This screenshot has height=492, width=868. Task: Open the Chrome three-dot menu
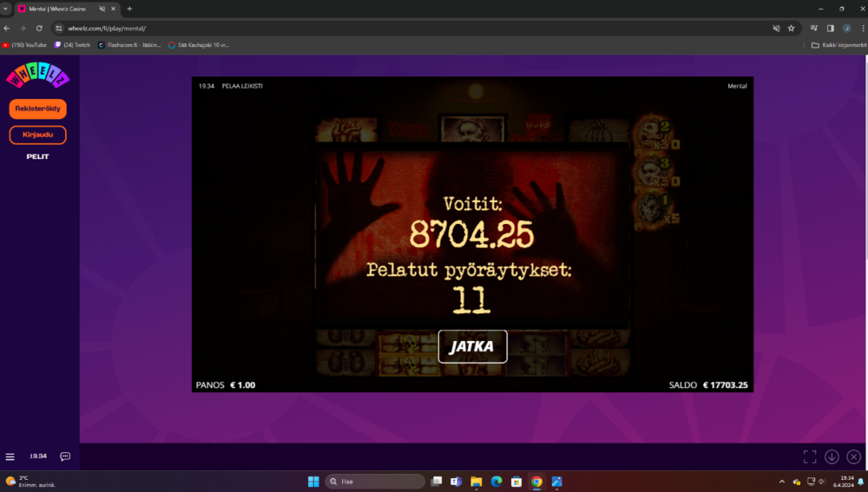[x=863, y=29]
